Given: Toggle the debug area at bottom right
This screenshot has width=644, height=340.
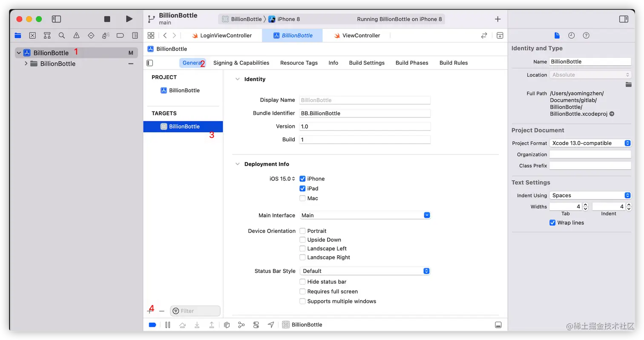Looking at the screenshot, I should point(498,325).
